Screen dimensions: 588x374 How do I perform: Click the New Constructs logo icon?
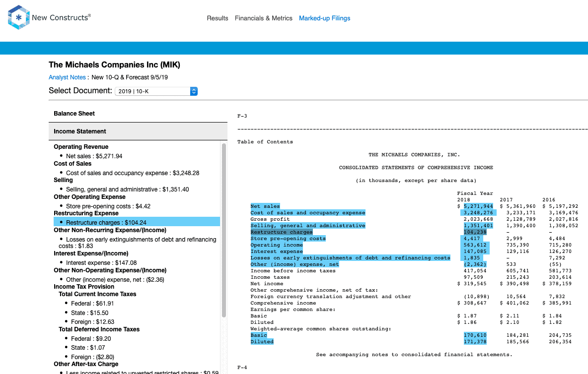tap(18, 17)
